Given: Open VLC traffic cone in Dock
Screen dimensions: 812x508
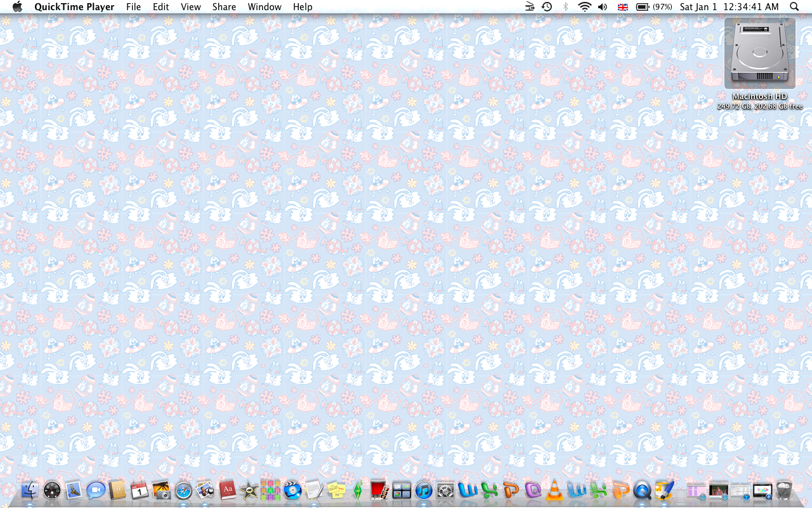Looking at the screenshot, I should (555, 490).
